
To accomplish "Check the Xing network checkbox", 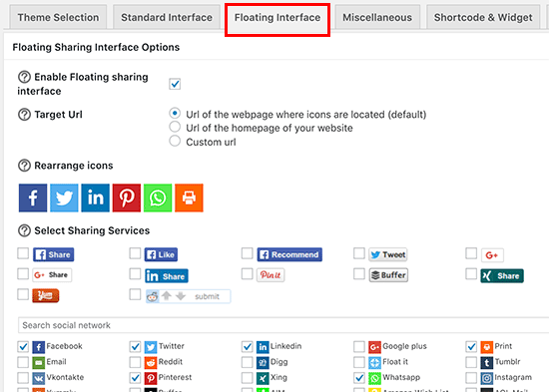I will pyautogui.click(x=248, y=378).
